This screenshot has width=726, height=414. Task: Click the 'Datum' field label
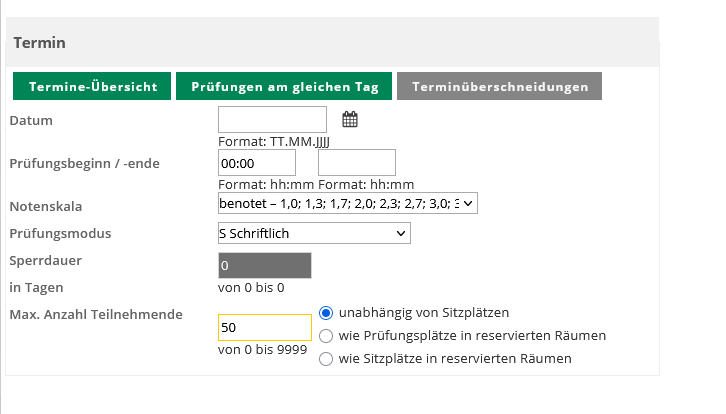coord(30,121)
